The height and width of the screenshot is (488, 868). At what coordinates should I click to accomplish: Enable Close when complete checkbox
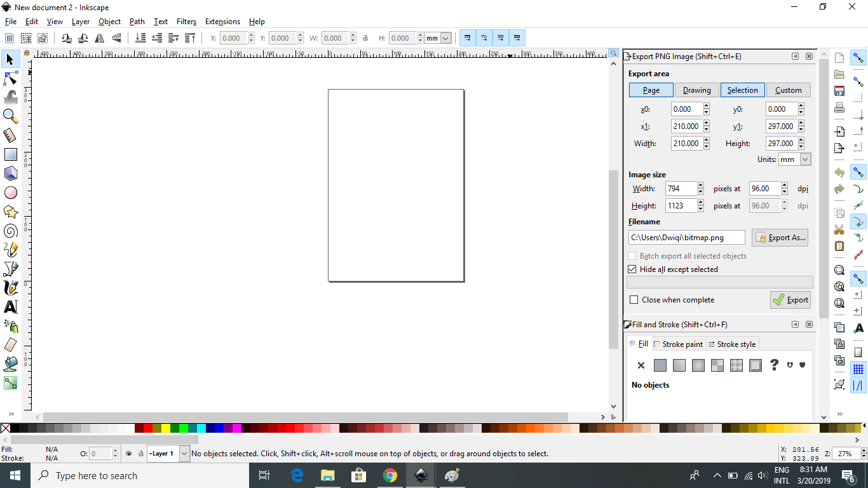pos(634,300)
